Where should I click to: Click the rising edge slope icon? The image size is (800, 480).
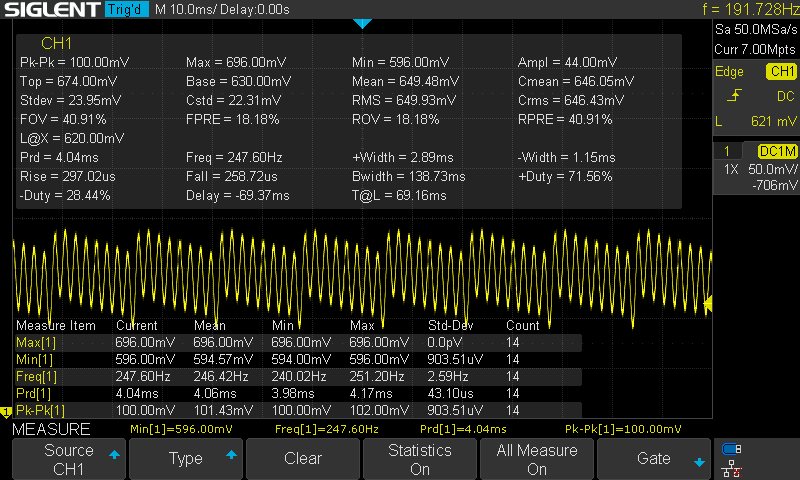[734, 95]
